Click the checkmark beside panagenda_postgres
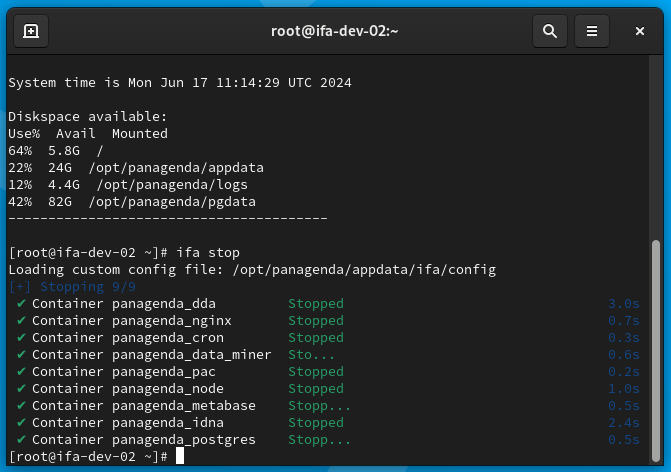This screenshot has height=472, width=671. coord(21,439)
